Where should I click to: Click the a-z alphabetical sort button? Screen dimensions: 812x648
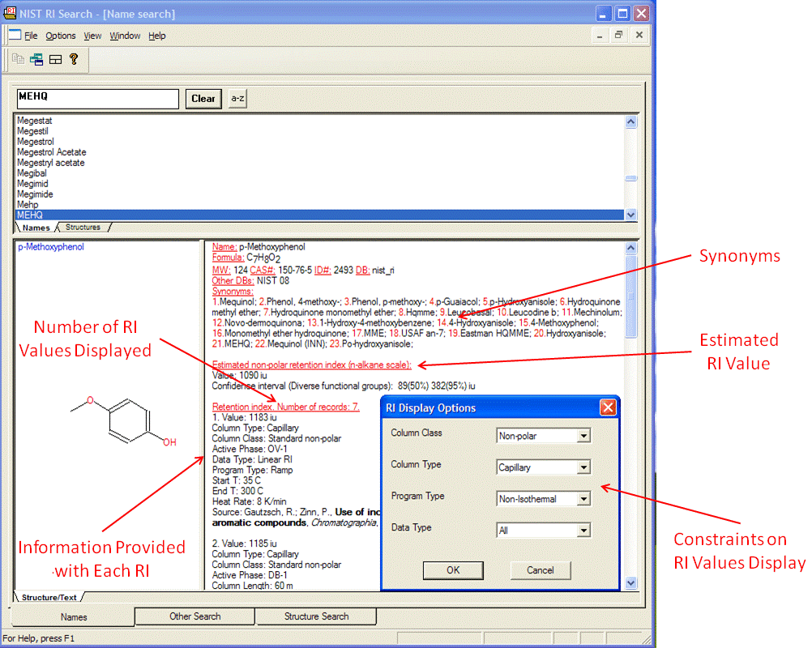237,98
